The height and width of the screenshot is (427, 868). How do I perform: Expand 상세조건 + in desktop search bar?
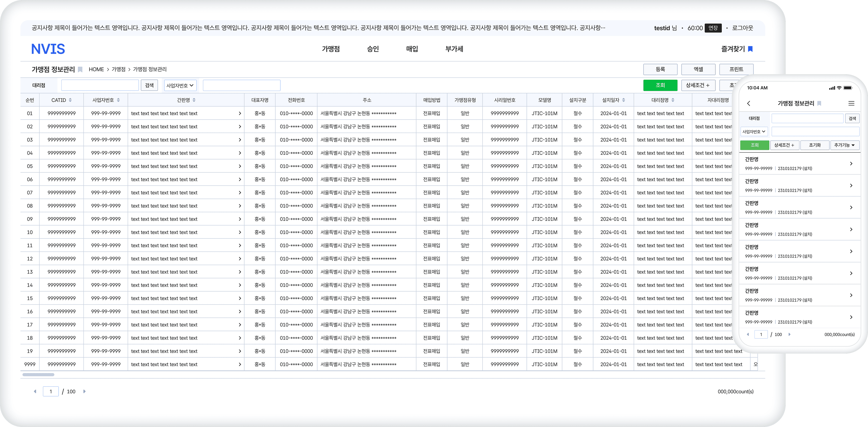click(x=698, y=86)
